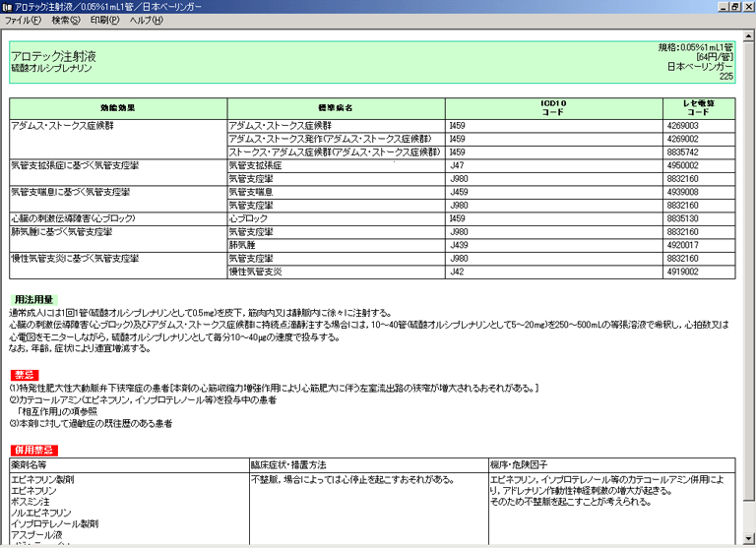
Task: Click the 用法用量 section label
Action: click(x=33, y=300)
